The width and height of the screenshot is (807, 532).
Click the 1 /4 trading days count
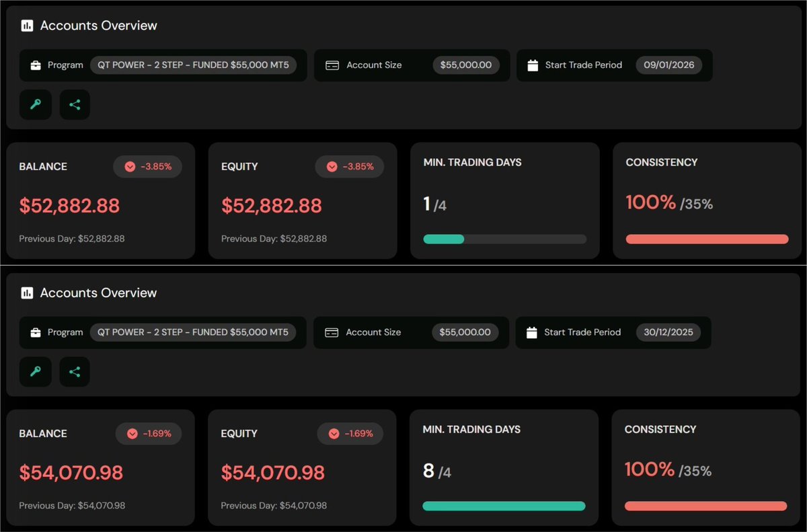435,204
